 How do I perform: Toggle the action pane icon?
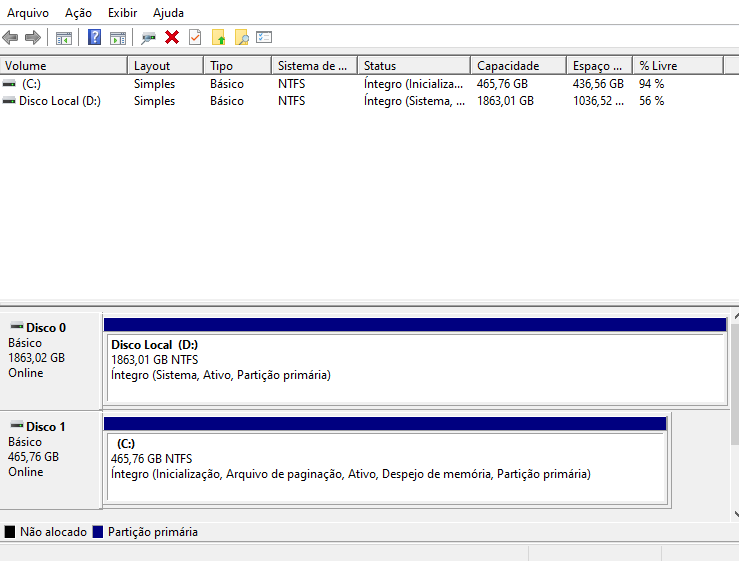click(x=118, y=38)
